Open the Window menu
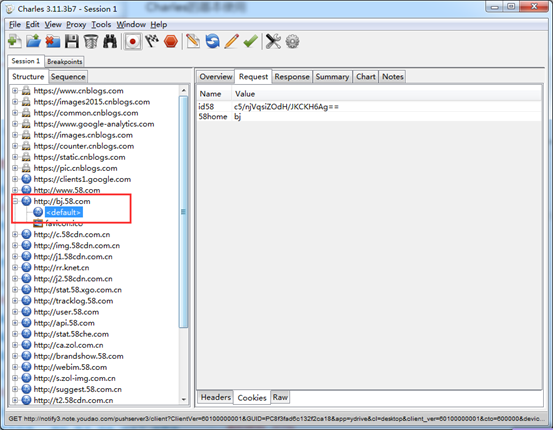553x430 pixels. point(131,24)
